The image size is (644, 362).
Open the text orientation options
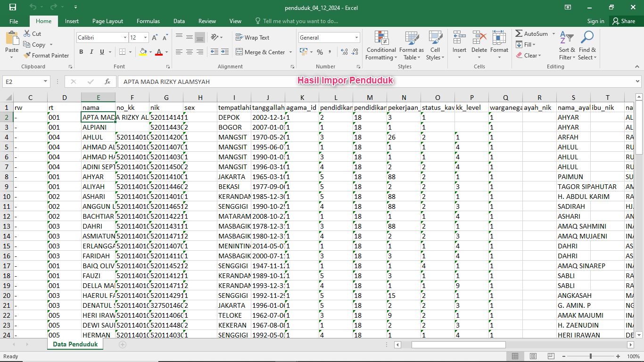click(x=217, y=37)
